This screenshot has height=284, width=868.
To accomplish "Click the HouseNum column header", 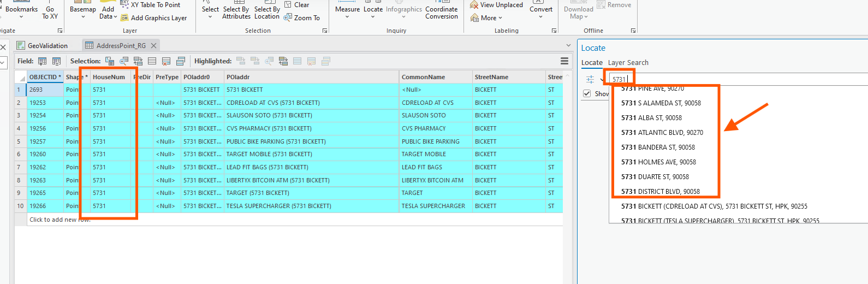I will click(x=111, y=77).
